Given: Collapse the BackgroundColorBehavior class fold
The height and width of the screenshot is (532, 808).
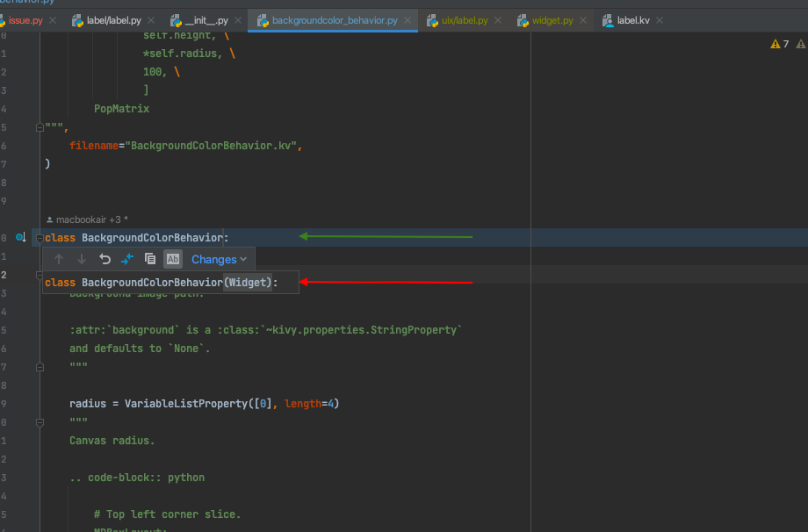Looking at the screenshot, I should pos(40,238).
